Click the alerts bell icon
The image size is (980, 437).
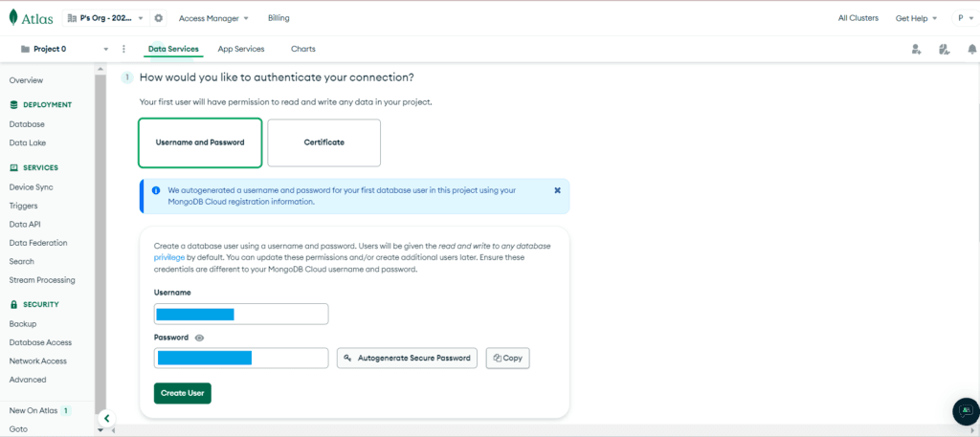(971, 49)
